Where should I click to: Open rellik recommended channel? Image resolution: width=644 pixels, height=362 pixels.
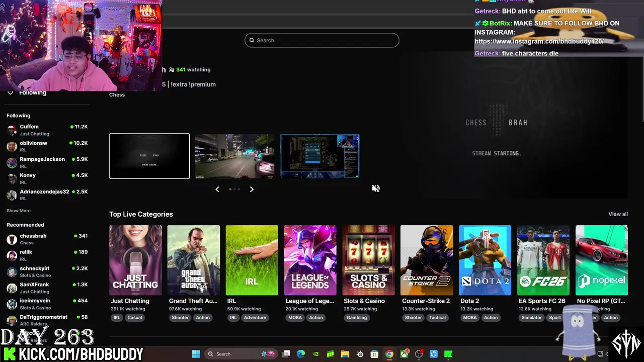click(47, 255)
